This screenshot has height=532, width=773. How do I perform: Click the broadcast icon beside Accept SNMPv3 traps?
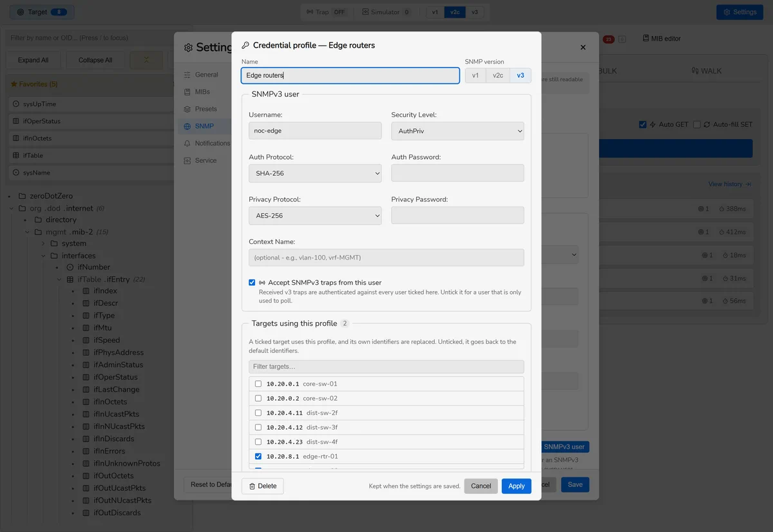(262, 283)
